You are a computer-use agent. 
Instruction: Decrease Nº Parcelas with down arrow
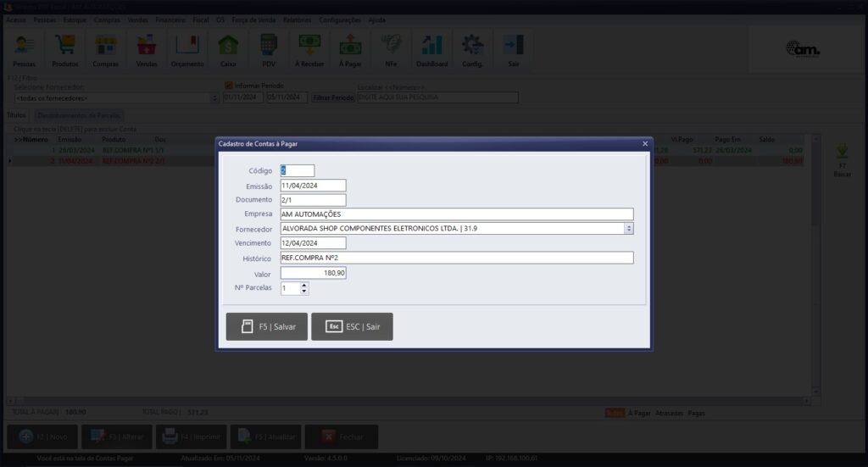click(304, 292)
